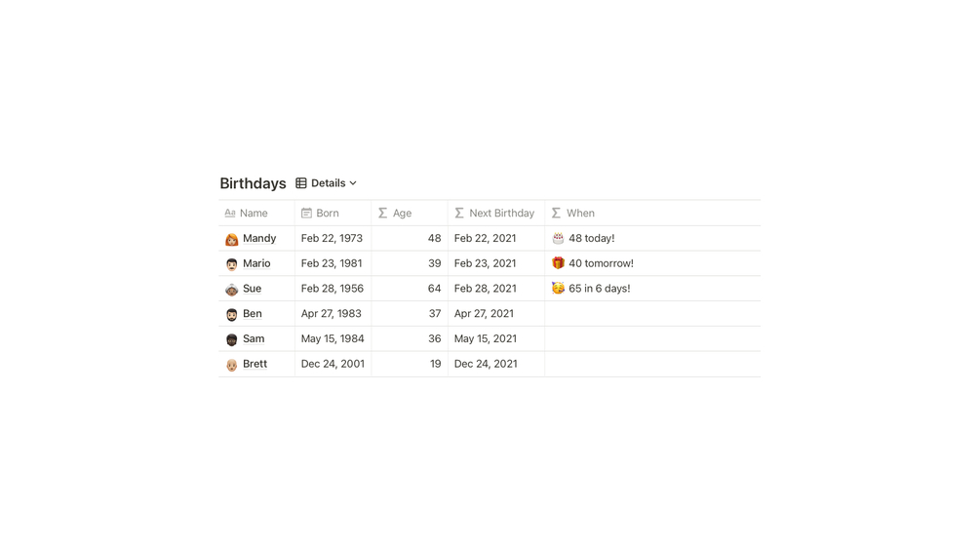Click Mario's avatar icon
The height and width of the screenshot is (551, 980).
tap(231, 264)
